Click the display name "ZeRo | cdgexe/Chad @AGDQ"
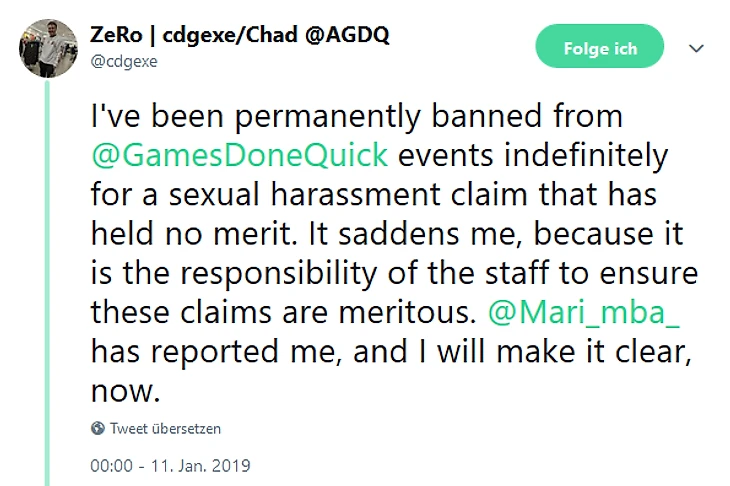The image size is (730, 486). (x=240, y=35)
